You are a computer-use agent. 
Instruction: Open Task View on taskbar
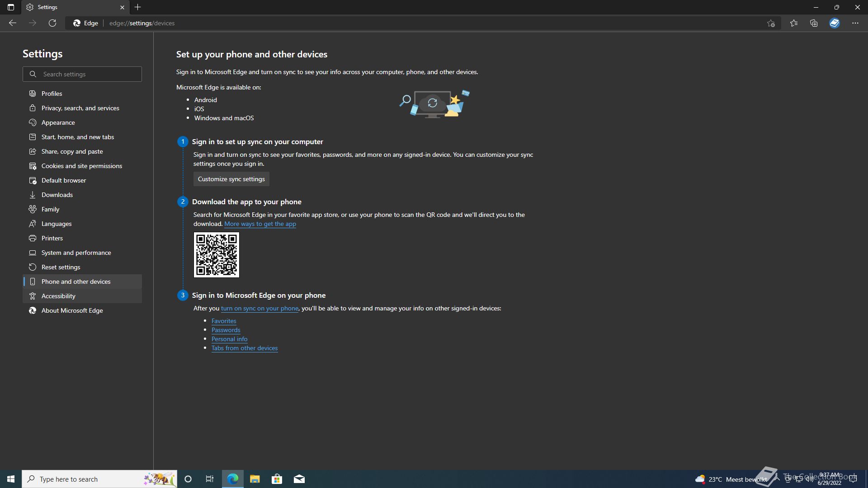click(210, 479)
